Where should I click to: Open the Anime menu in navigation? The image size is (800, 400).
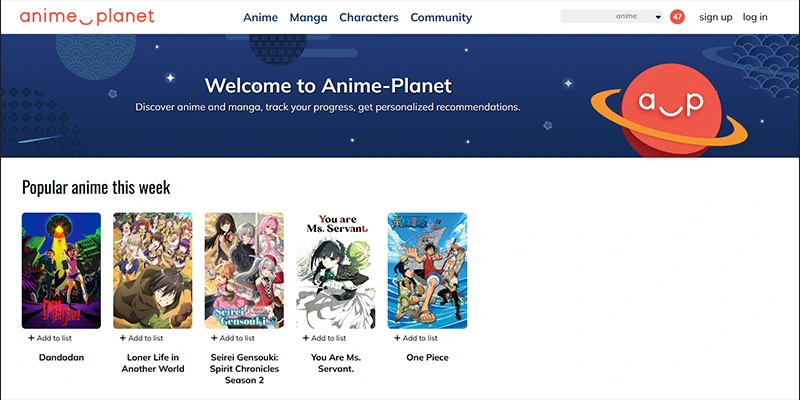(x=260, y=17)
